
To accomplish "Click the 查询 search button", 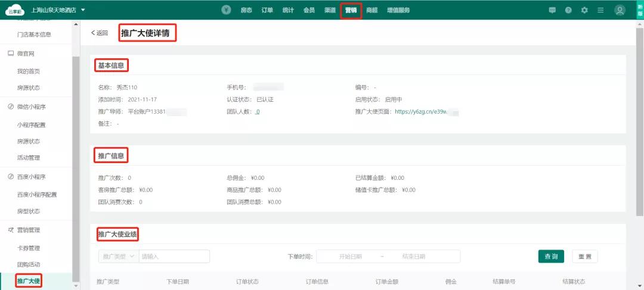I will 551,257.
